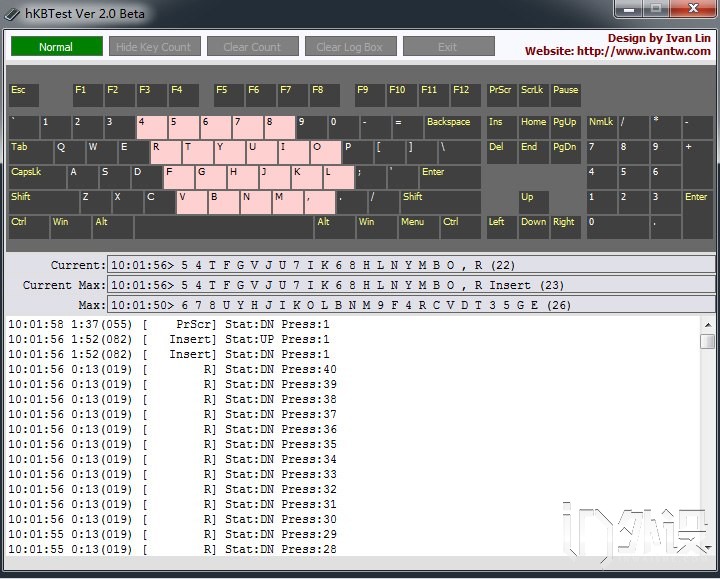Click the Exit button
720x579 pixels.
coord(449,46)
